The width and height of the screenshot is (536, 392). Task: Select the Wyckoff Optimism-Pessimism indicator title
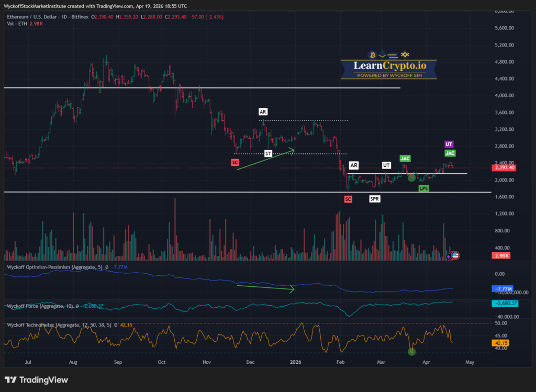52,267
